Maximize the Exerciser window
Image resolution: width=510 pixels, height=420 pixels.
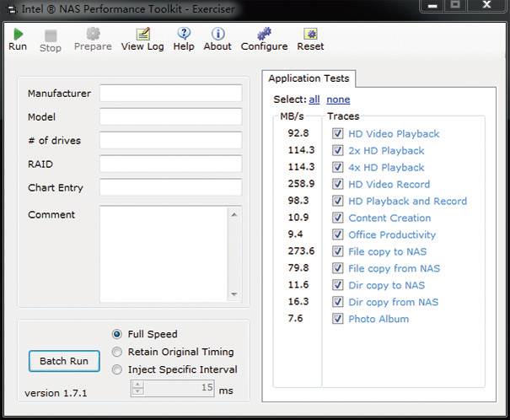tap(456, 6)
